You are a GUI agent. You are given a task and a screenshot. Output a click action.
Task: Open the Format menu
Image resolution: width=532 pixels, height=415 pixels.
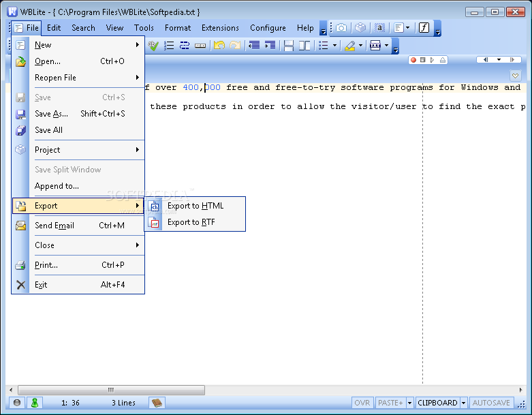coord(178,28)
